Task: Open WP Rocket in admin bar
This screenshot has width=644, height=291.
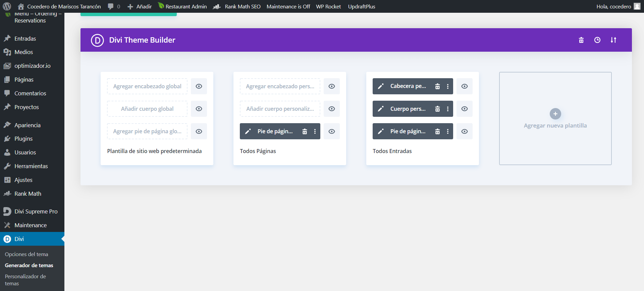Action: pyautogui.click(x=328, y=6)
